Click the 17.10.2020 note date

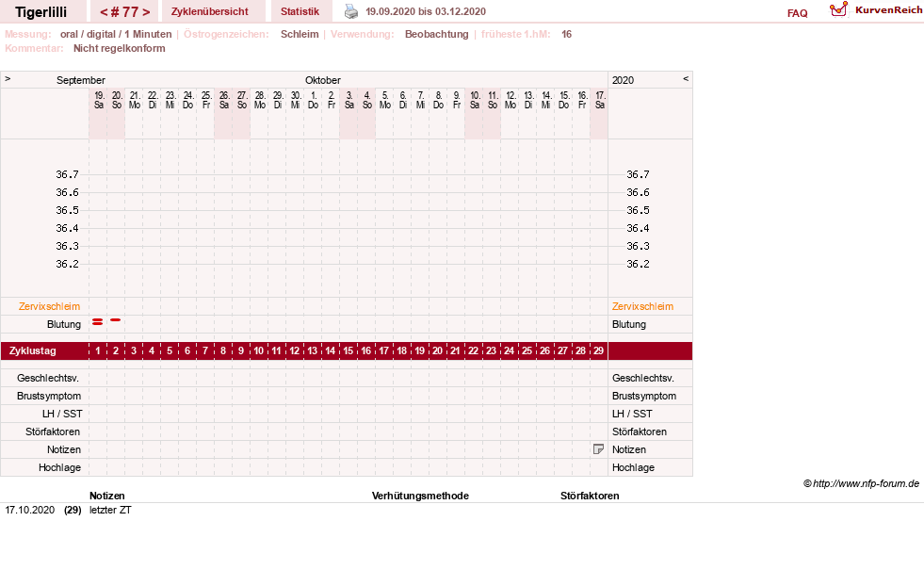[x=29, y=510]
